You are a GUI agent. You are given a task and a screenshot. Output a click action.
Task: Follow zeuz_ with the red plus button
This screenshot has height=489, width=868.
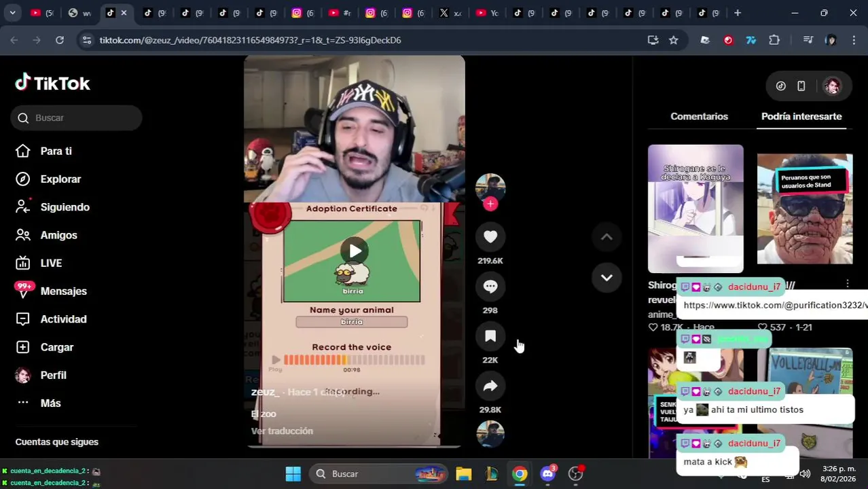point(490,204)
